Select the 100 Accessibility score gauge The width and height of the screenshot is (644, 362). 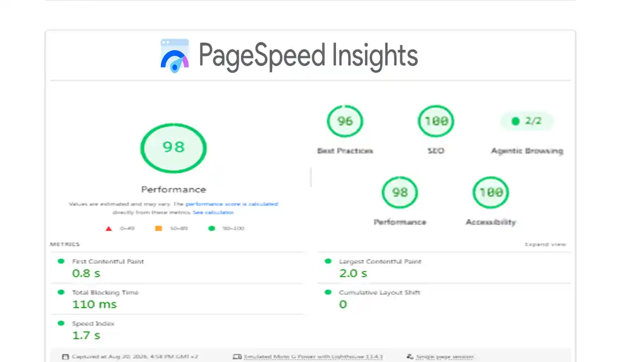pos(491,193)
